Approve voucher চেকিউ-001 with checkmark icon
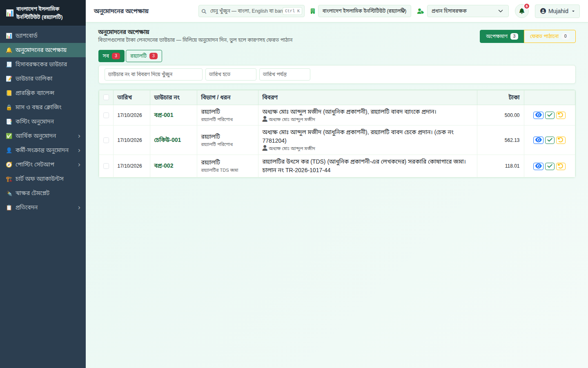Image resolution: width=588 pixels, height=368 pixels. [550, 140]
